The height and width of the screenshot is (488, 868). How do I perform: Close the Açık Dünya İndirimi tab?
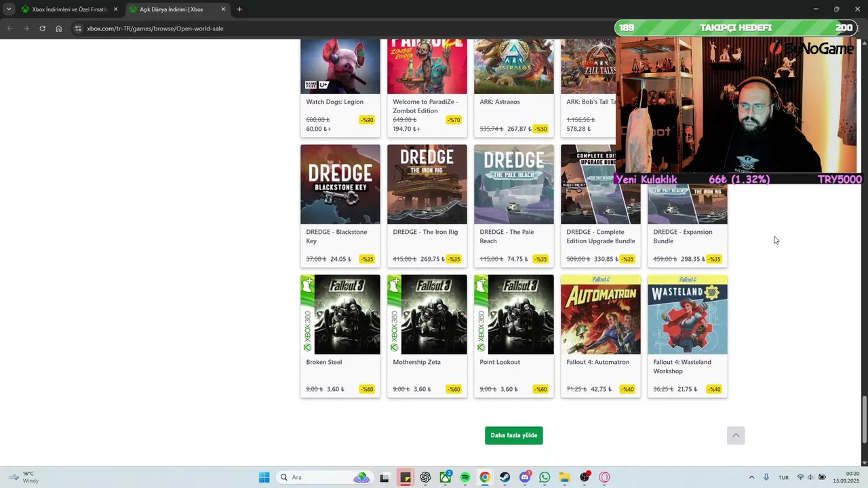(x=224, y=9)
